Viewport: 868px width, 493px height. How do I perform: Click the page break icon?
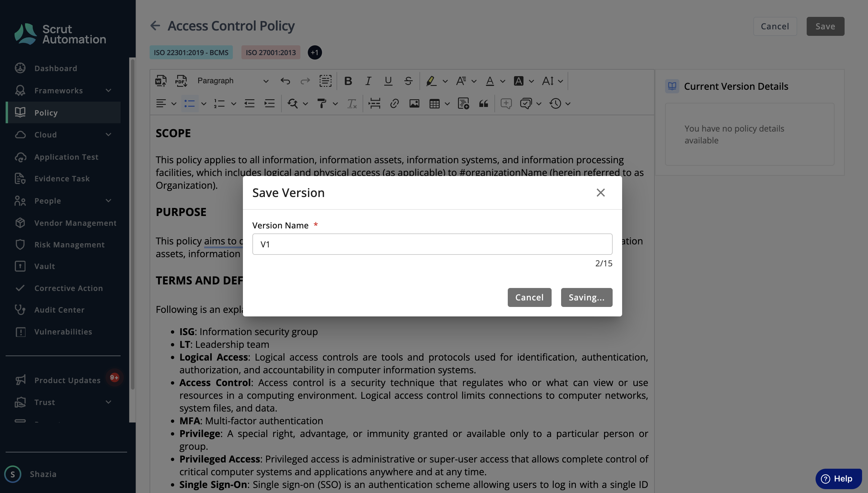[374, 104]
